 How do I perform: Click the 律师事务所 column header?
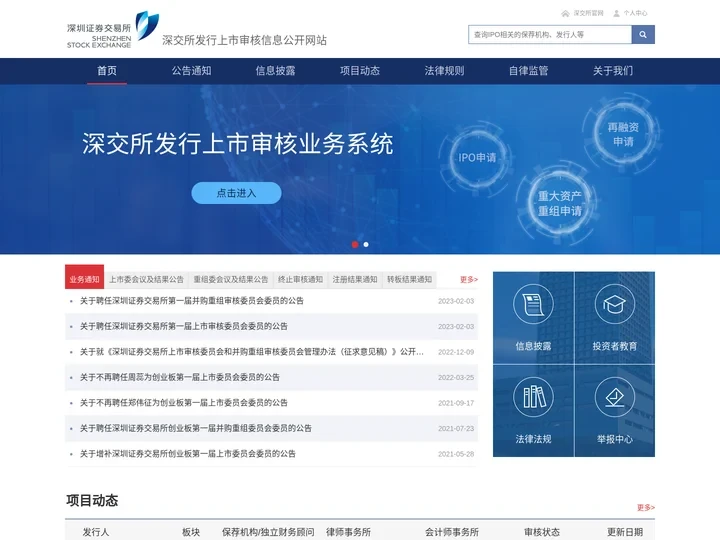click(349, 532)
